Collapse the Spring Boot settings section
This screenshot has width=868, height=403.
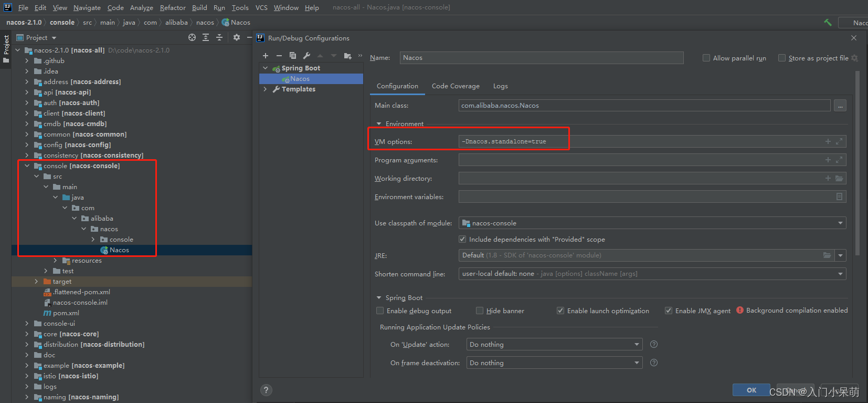[379, 298]
